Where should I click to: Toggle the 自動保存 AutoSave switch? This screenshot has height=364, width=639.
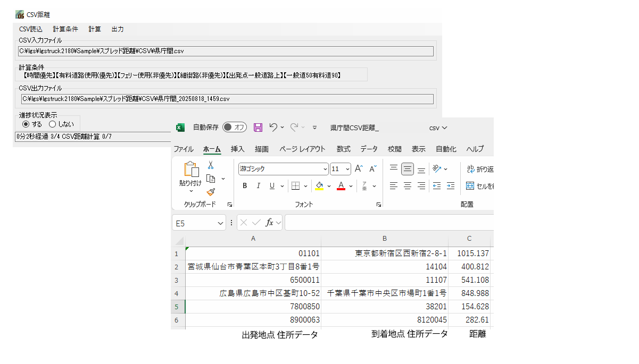pos(234,128)
